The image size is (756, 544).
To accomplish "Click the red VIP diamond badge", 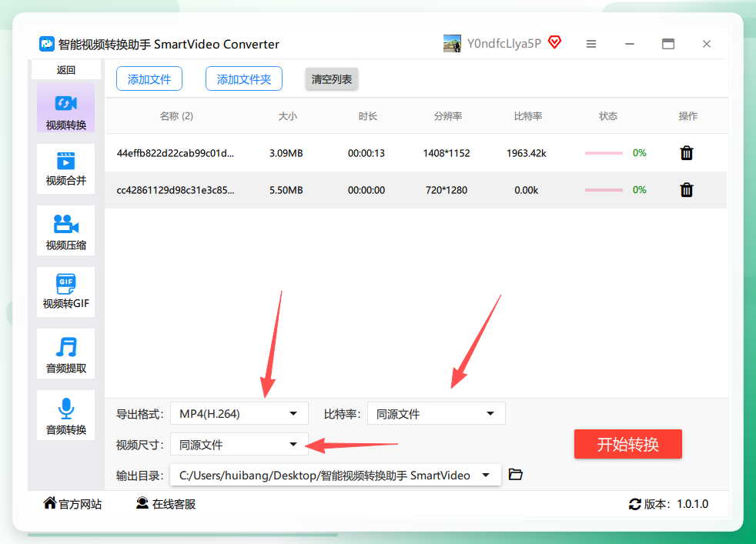I will click(x=555, y=42).
